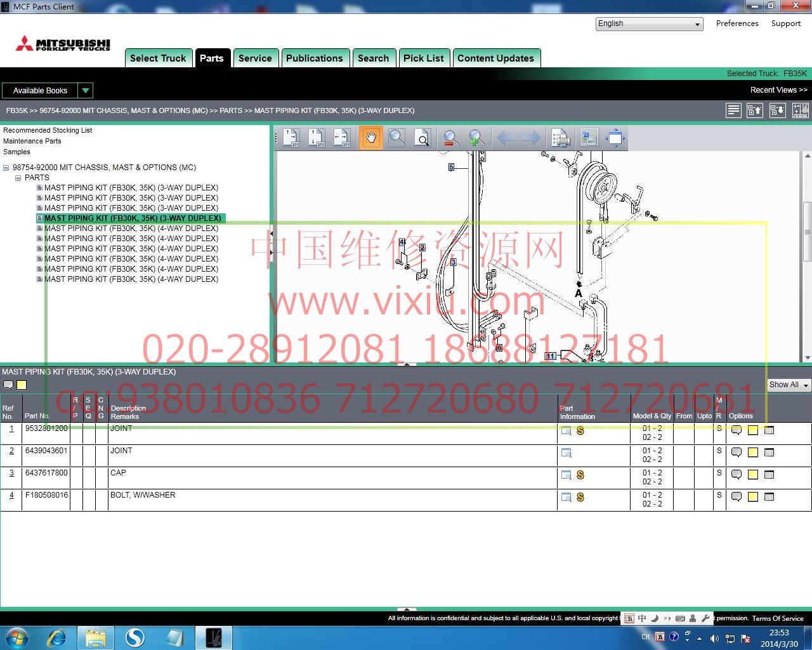This screenshot has height=650, width=812.
Task: Open the English language dropdown
Action: click(649, 24)
